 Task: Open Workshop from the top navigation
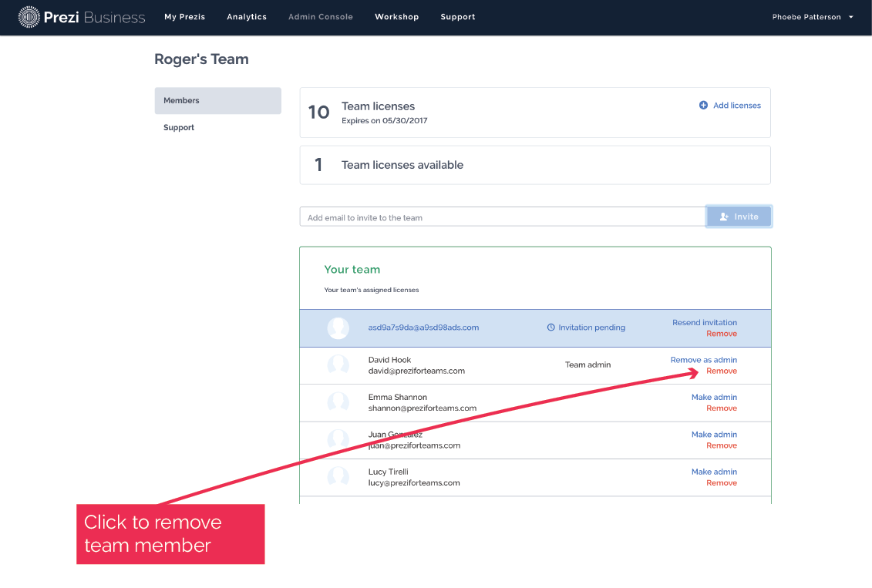(x=396, y=17)
